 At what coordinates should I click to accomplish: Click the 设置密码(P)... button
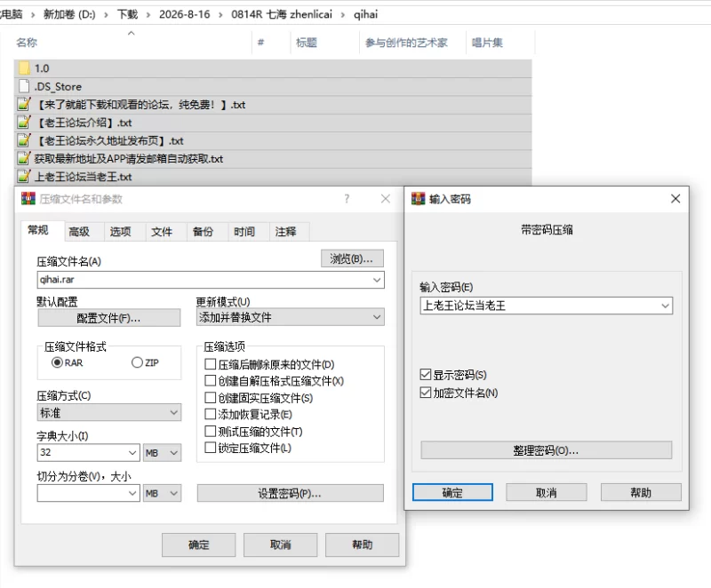tap(291, 493)
